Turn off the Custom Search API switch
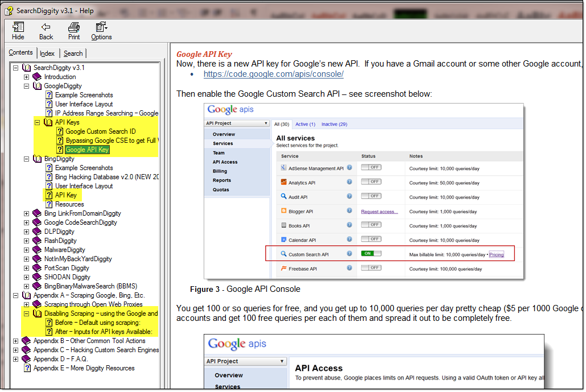586x392 pixels. point(371,254)
